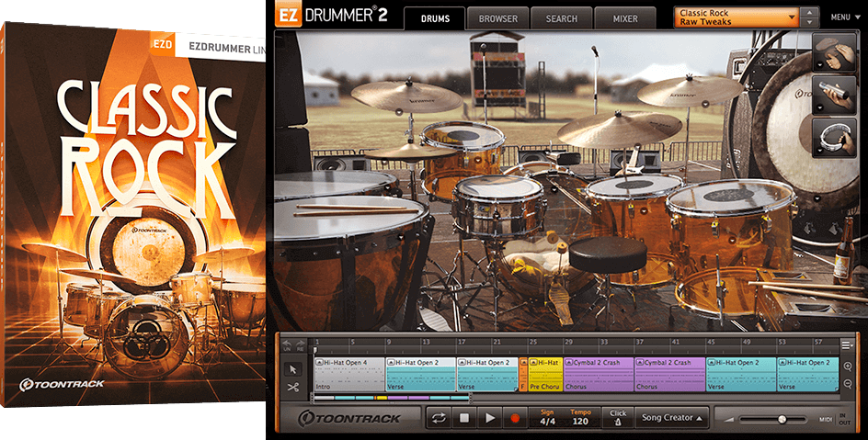This screenshot has width=868, height=440.
Task: Select the yellow Pre Chorus block
Action: pos(544,375)
